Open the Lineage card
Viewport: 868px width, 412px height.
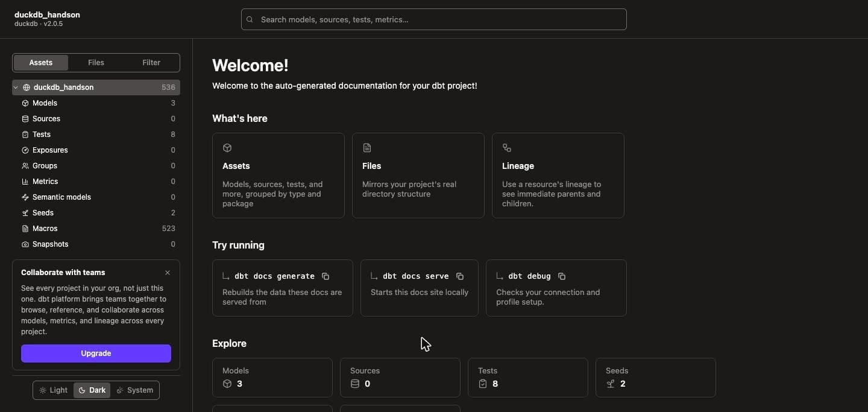[x=558, y=176]
